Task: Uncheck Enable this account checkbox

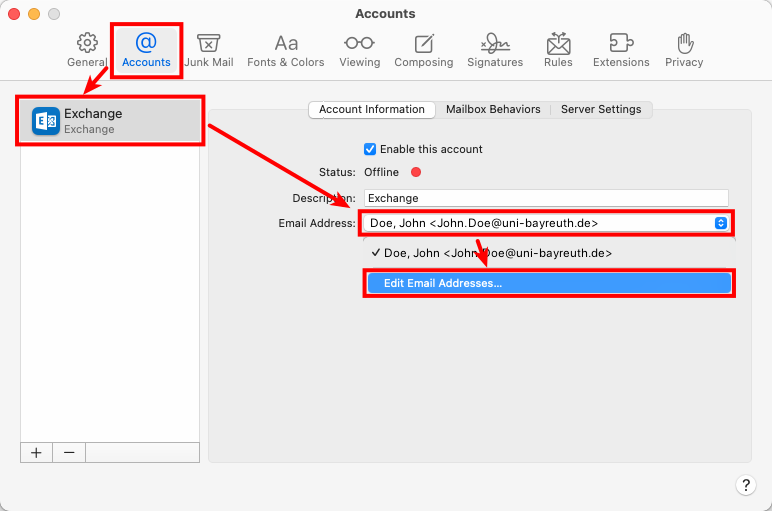Action: coord(370,149)
